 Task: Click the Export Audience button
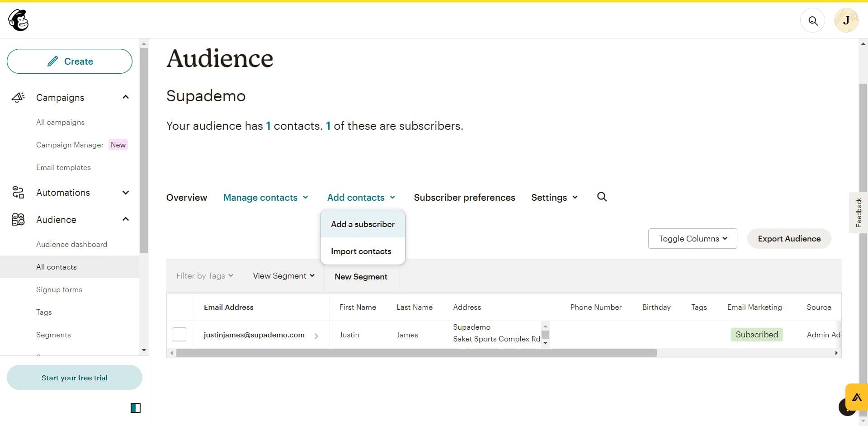click(x=789, y=238)
